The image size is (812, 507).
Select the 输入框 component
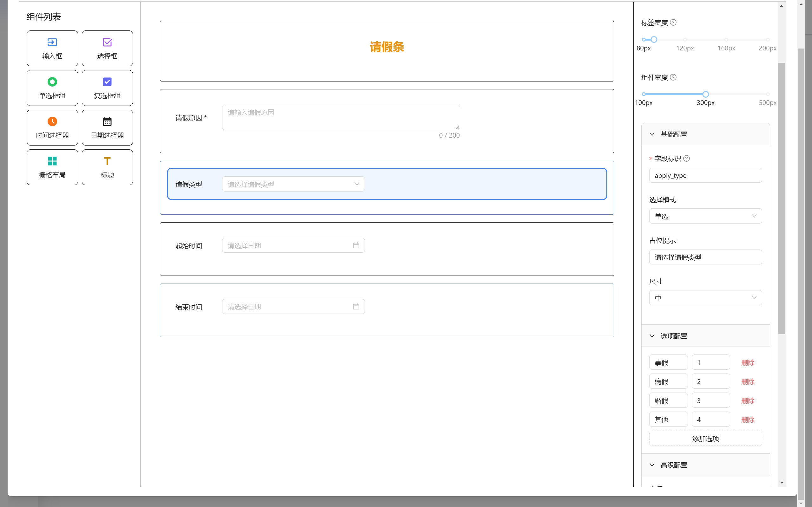52,48
